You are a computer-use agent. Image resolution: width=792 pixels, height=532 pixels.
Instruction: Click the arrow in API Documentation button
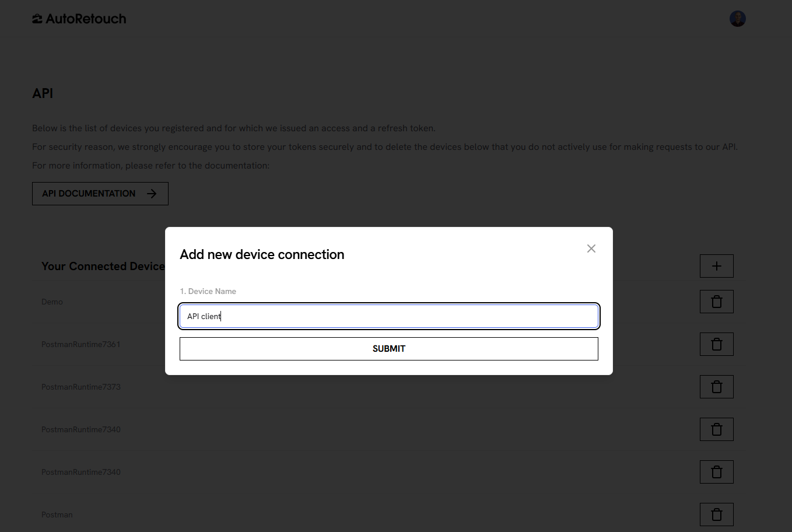(x=152, y=194)
